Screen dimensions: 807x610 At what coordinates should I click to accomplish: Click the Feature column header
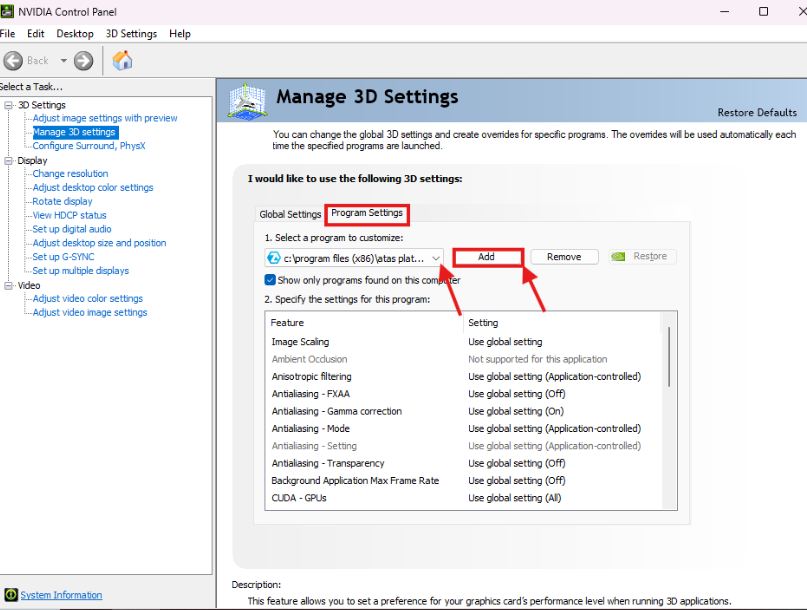364,323
